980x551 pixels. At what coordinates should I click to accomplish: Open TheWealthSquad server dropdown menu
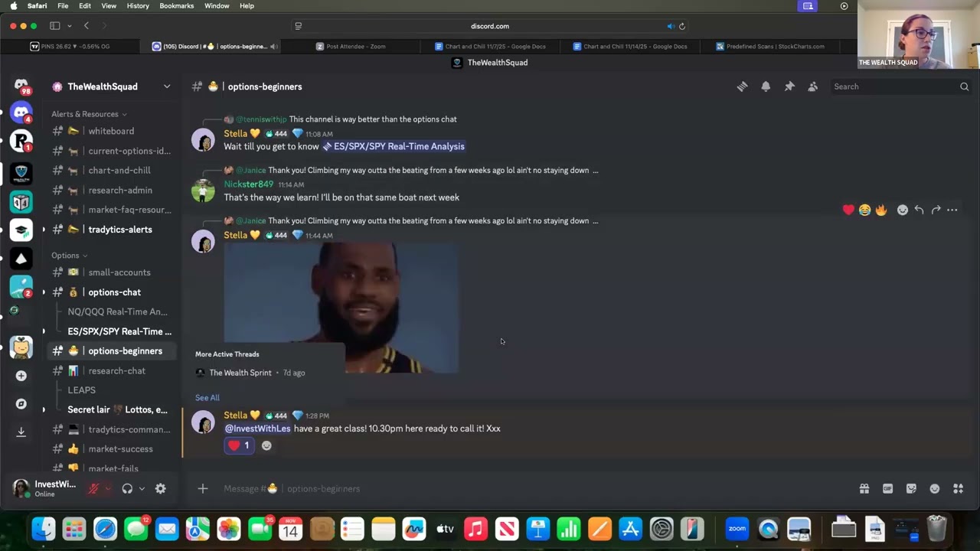click(x=167, y=86)
